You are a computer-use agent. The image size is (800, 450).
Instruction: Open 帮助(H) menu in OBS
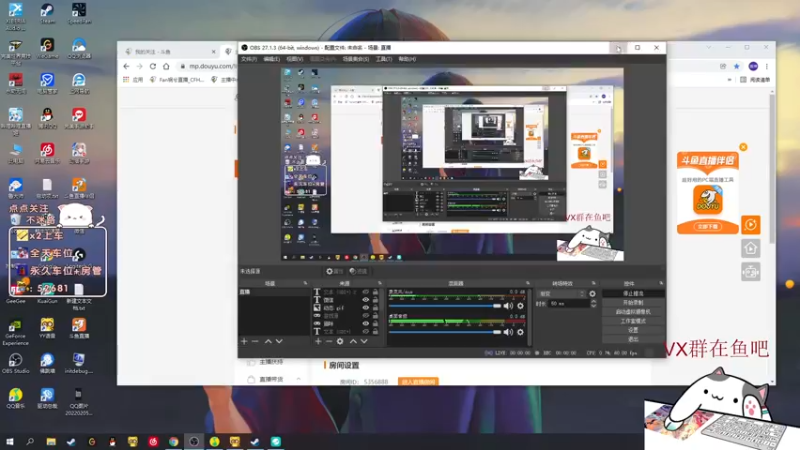[x=407, y=59]
